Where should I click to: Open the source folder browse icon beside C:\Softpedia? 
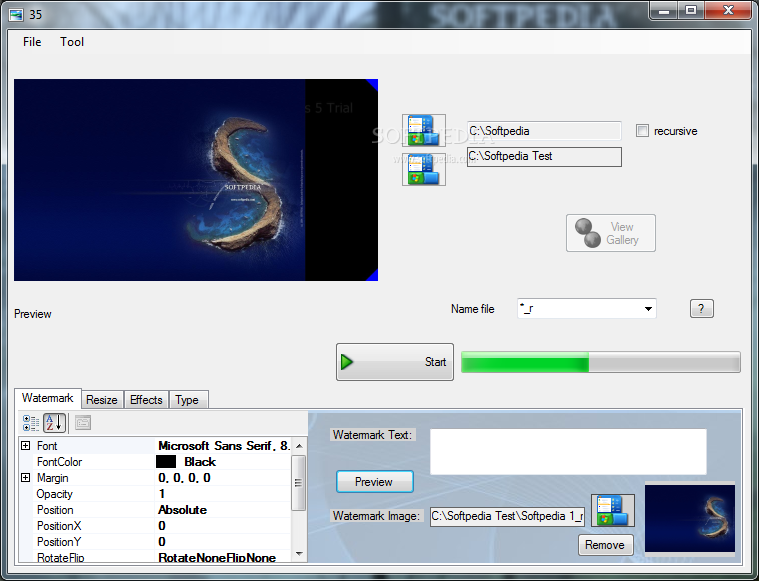(424, 130)
